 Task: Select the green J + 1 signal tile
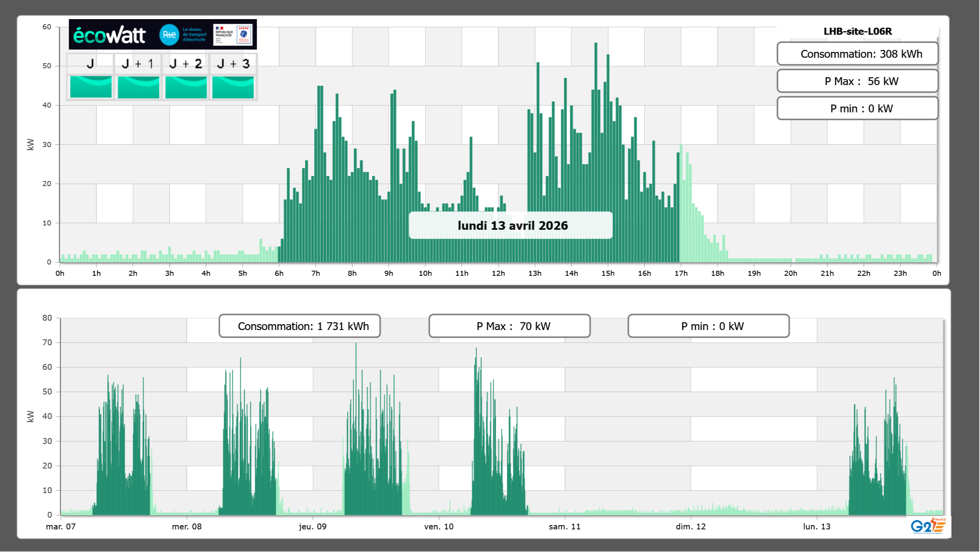click(138, 87)
